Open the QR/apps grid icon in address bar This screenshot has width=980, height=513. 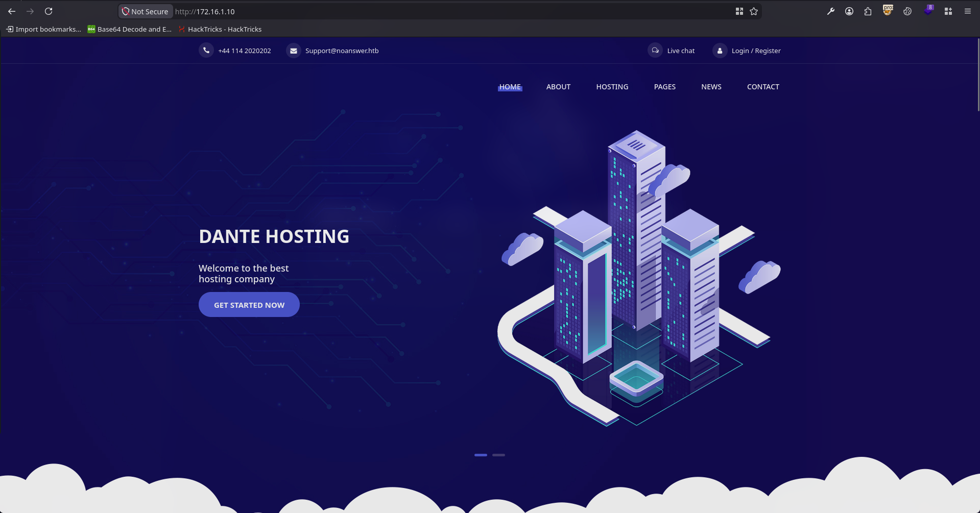[739, 11]
